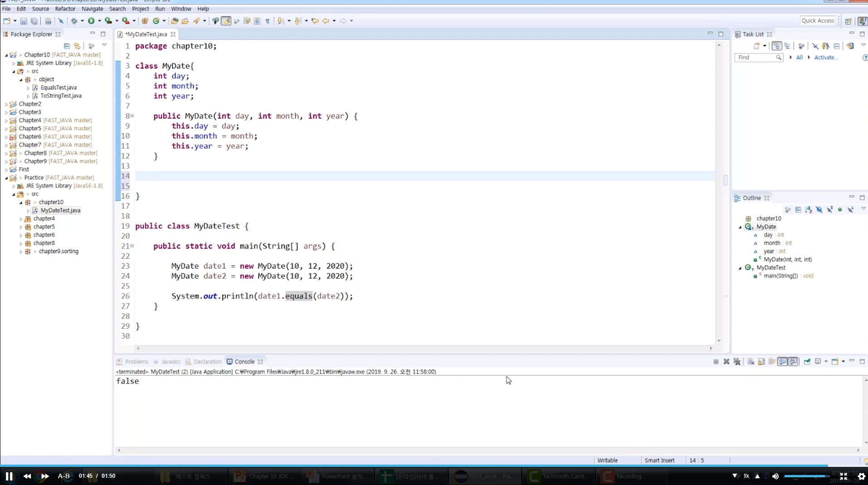
Task: Open Package Explorer view menu triangle
Action: 104,45
